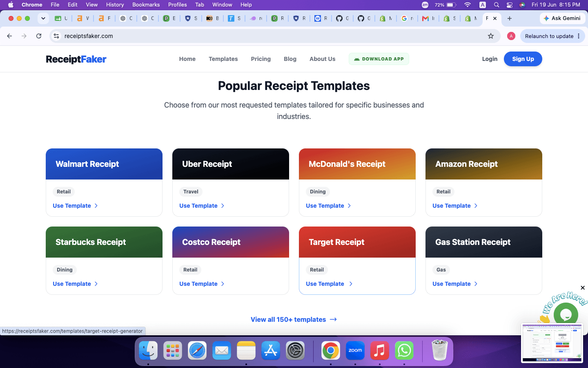The height and width of the screenshot is (368, 588).
Task: Reload the page using the refresh icon
Action: pyautogui.click(x=39, y=36)
